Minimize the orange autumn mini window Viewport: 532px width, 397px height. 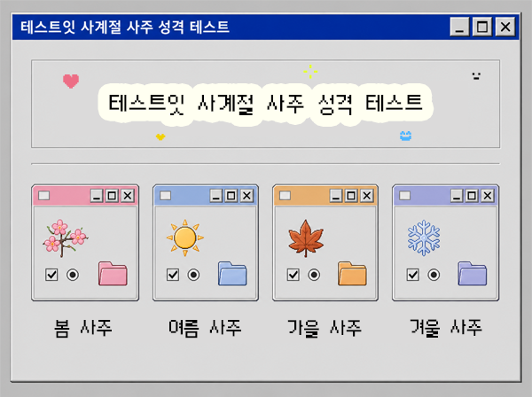335,196
